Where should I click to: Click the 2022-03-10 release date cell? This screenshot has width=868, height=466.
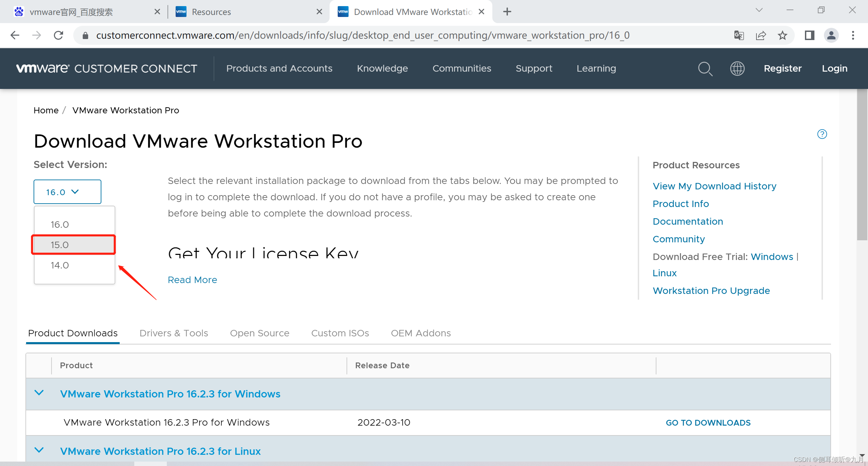384,423
